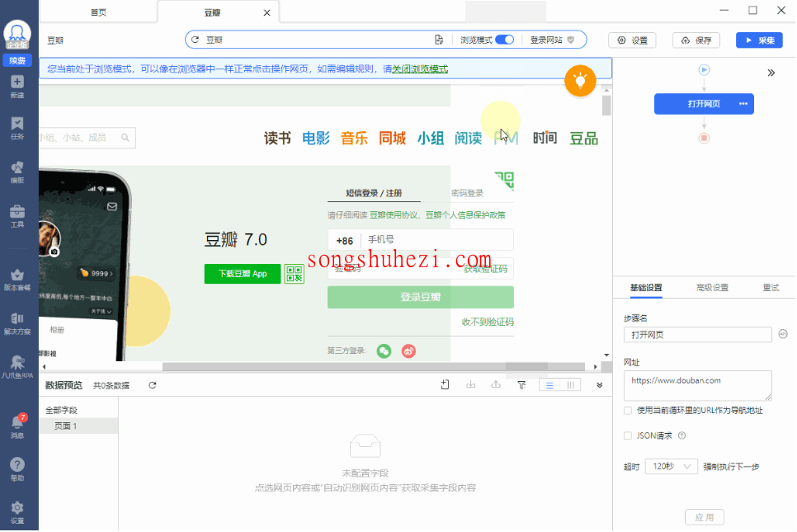Select 页面 1 in field list
The height and width of the screenshot is (532, 797).
tap(78, 426)
